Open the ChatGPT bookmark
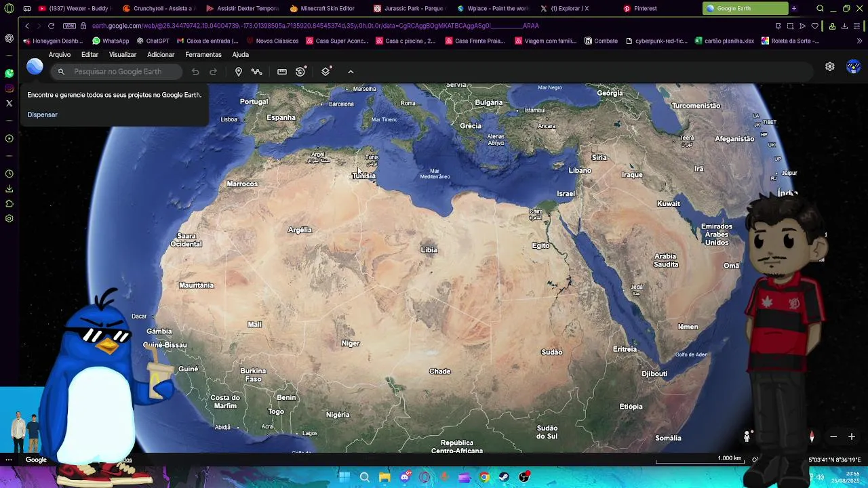The image size is (868, 488). (x=153, y=41)
